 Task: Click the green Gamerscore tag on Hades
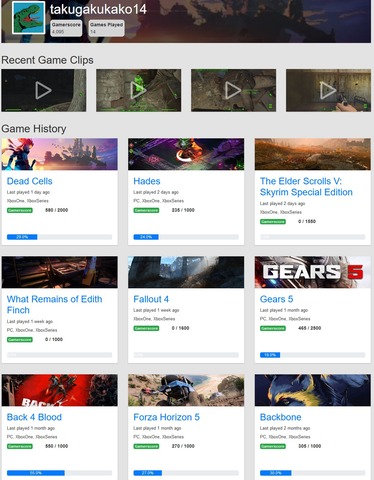(x=146, y=210)
